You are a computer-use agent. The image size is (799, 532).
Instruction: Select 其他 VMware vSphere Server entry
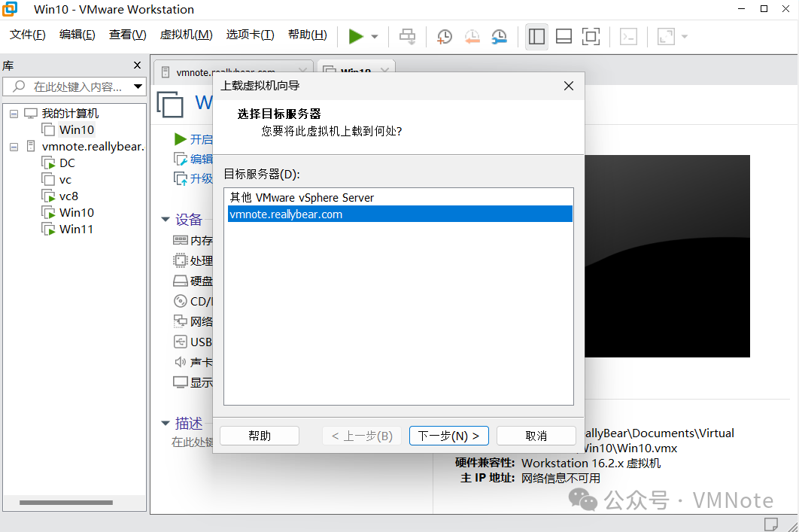[x=399, y=198]
